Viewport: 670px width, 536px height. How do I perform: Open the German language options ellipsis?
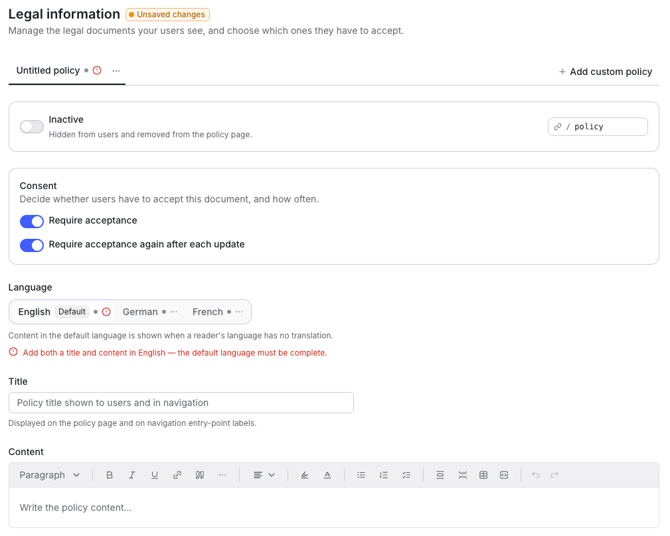coord(174,312)
